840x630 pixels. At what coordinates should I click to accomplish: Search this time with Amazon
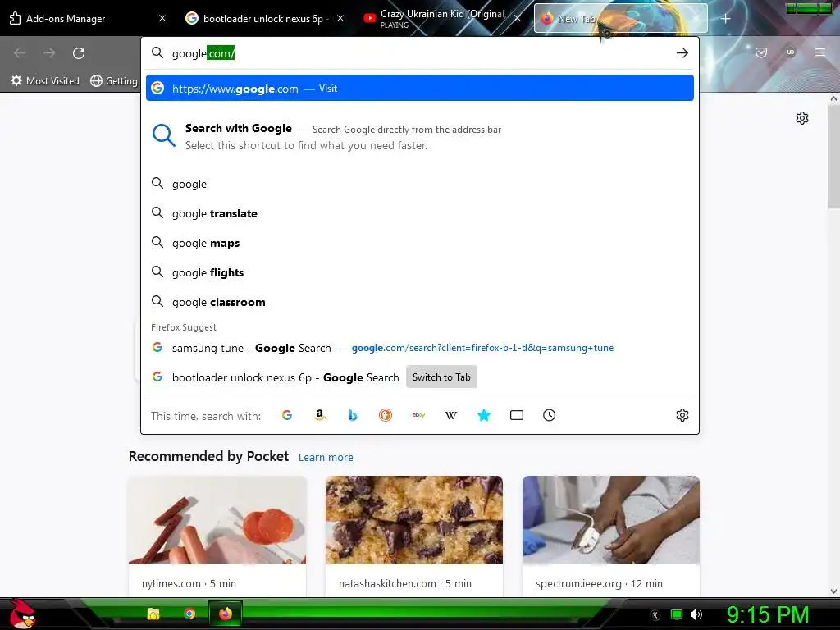click(320, 415)
